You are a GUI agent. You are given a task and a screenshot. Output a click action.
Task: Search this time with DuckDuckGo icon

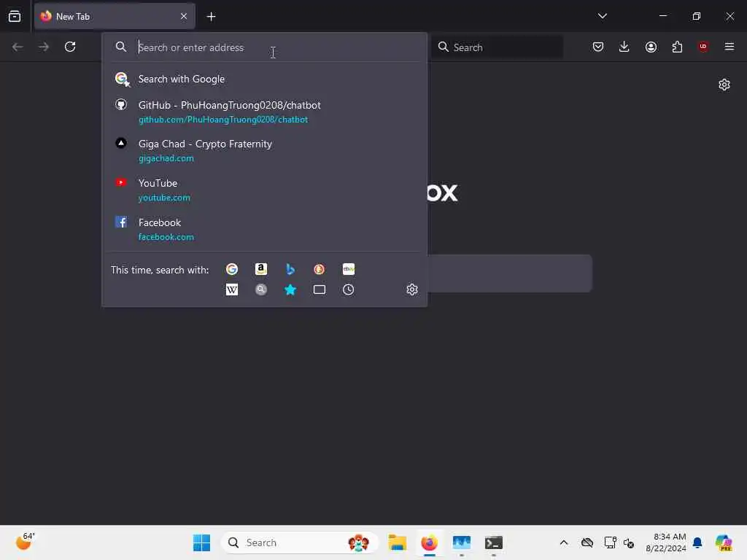320,269
